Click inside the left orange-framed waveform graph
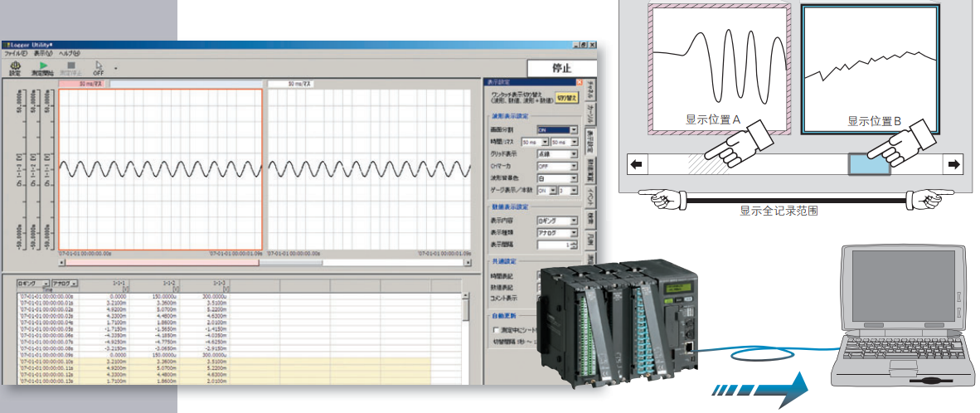This screenshot has width=980, height=413. coord(161,169)
